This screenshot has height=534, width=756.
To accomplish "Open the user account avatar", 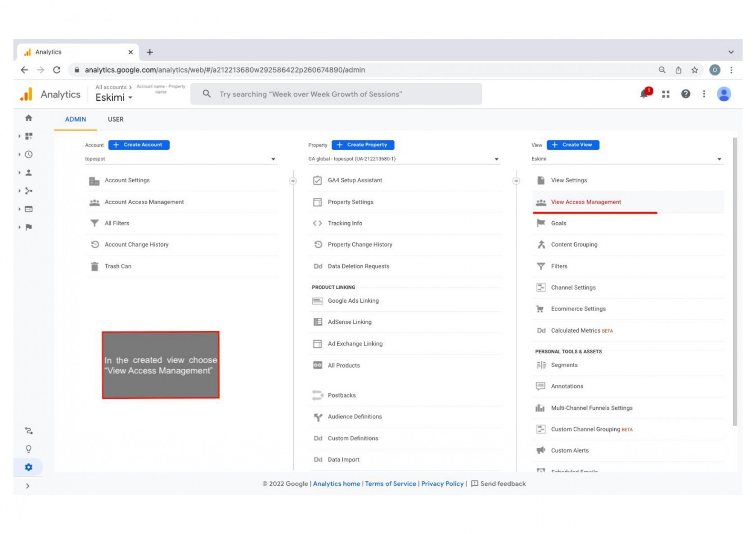I will tap(724, 94).
